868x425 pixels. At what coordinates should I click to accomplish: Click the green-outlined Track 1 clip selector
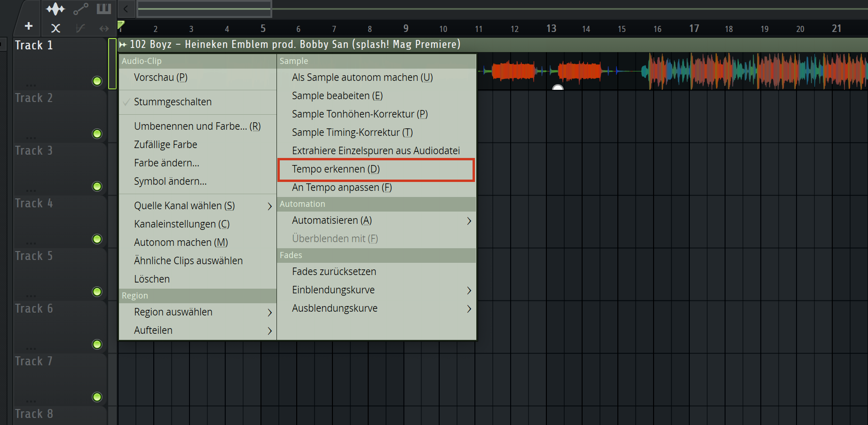112,63
